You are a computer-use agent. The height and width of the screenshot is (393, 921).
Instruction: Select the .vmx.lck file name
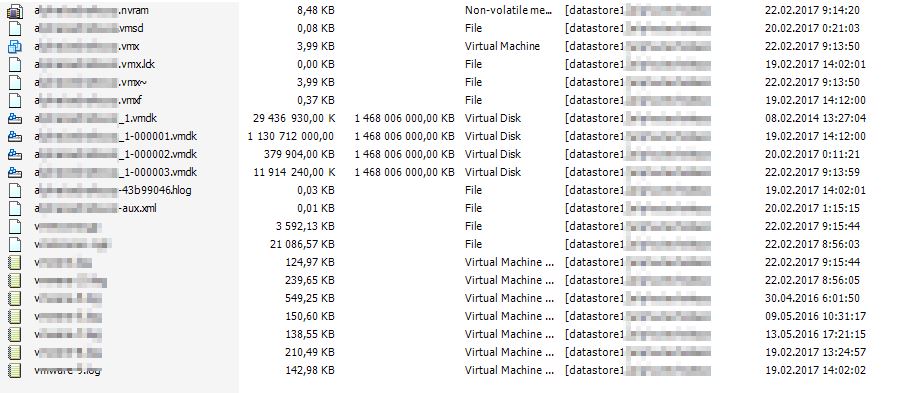(x=95, y=64)
